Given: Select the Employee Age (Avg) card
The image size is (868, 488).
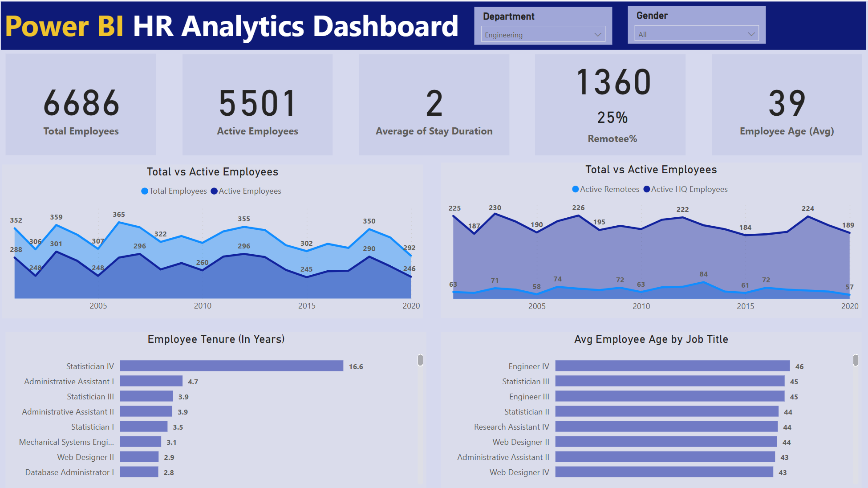Looking at the screenshot, I should coord(787,105).
